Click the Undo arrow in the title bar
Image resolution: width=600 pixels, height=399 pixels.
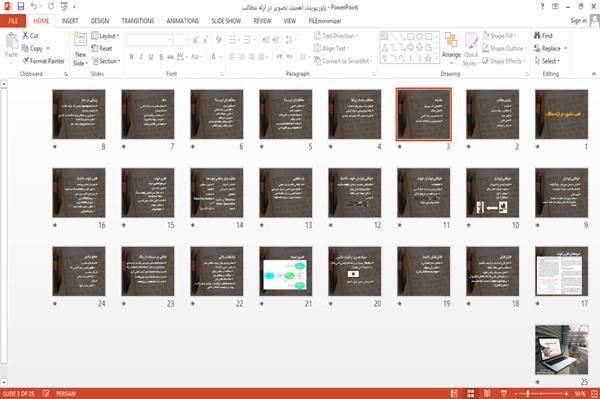pyautogui.click(x=34, y=7)
